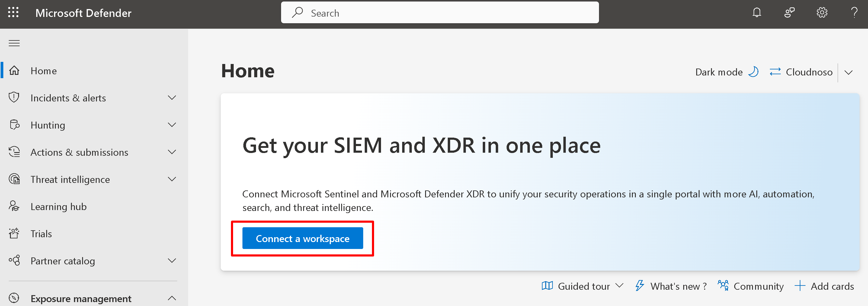Collapse the Exposure management section
The image size is (868, 306).
click(x=172, y=298)
